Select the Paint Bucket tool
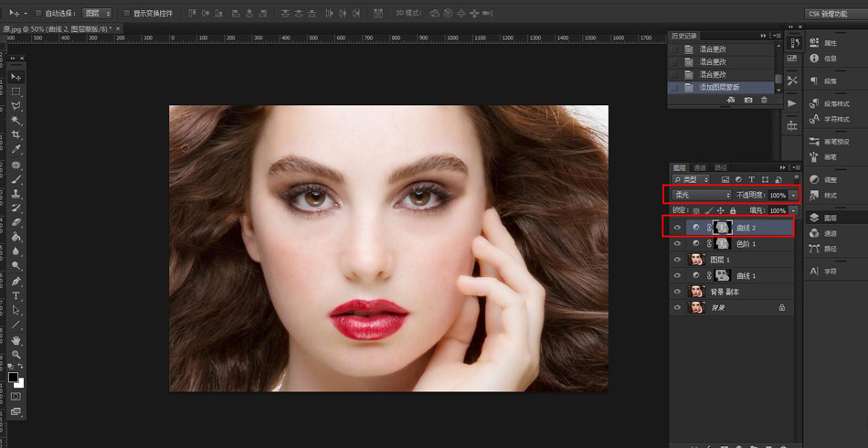 pyautogui.click(x=16, y=237)
